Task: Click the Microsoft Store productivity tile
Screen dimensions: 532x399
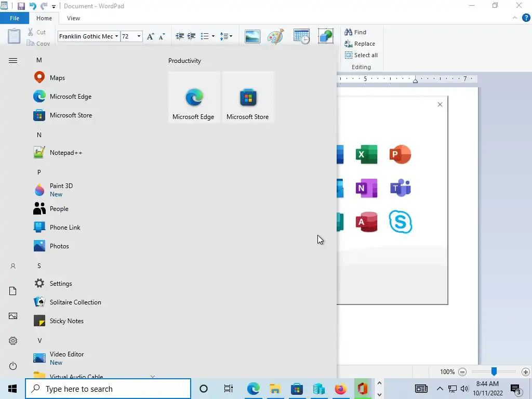Action: (248, 97)
